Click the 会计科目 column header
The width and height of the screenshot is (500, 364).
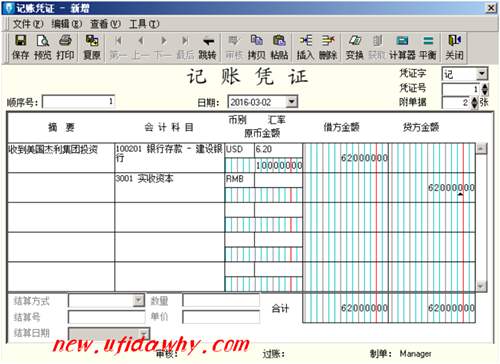click(169, 127)
